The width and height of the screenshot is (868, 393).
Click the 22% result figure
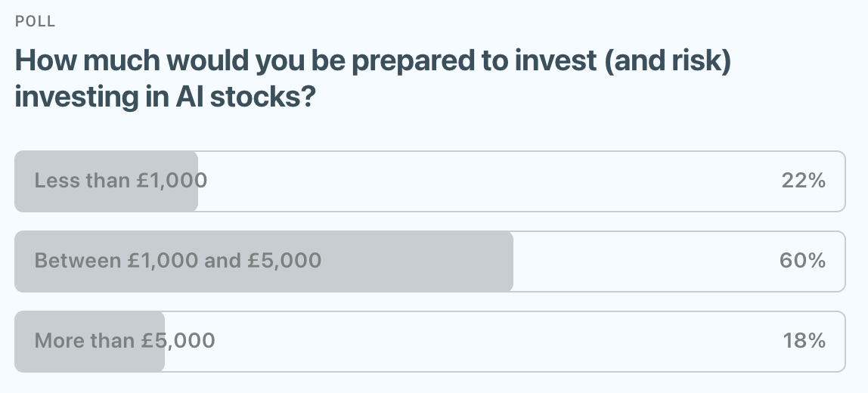(x=803, y=181)
